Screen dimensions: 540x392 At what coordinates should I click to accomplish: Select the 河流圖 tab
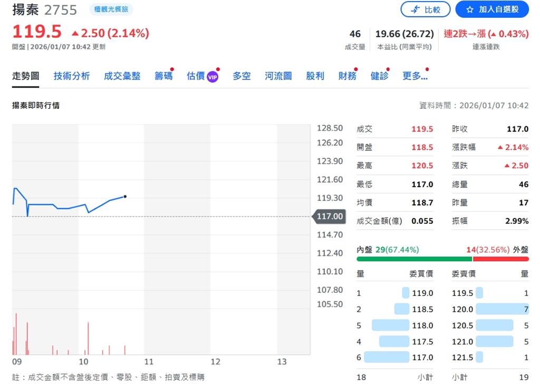point(278,76)
